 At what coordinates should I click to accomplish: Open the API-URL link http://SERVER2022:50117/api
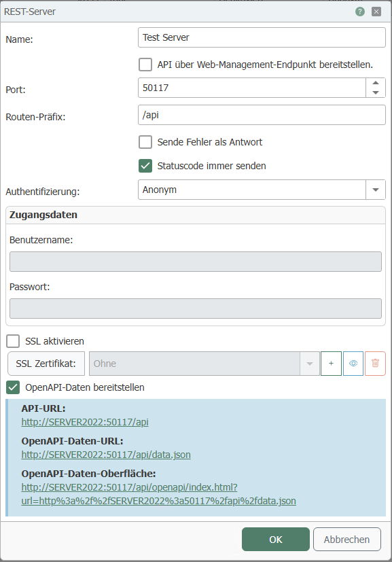pos(85,422)
